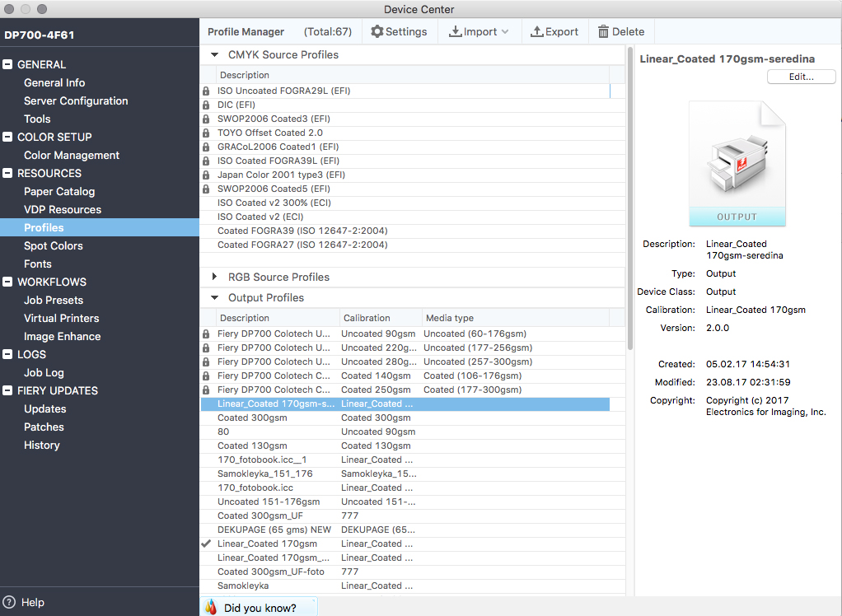Click the Delete trash can icon

[604, 31]
